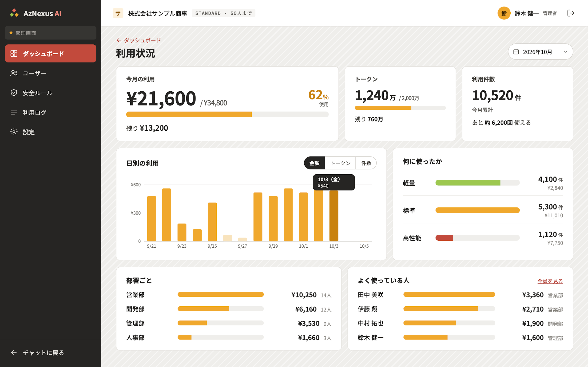Select ダッシュボード in the sidebar menu

(x=51, y=53)
